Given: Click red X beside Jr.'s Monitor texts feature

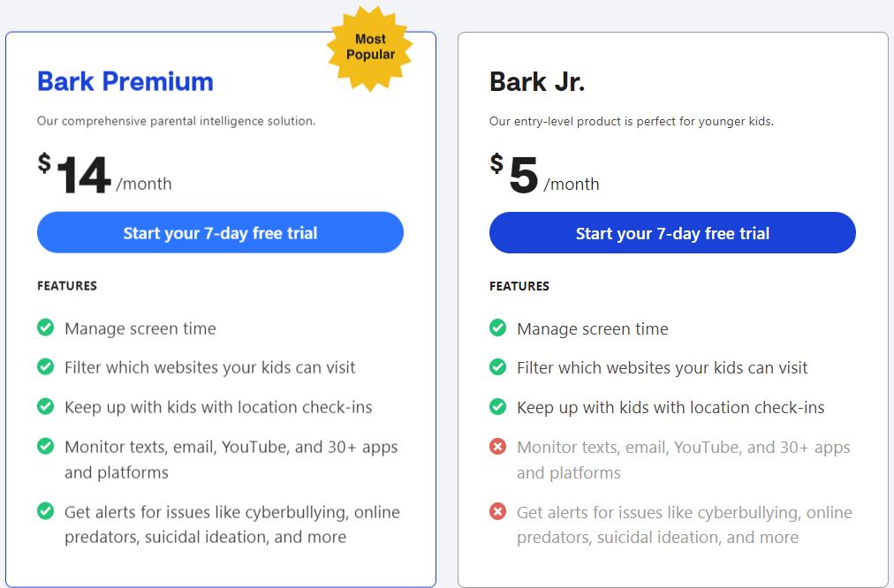Looking at the screenshot, I should (x=498, y=447).
